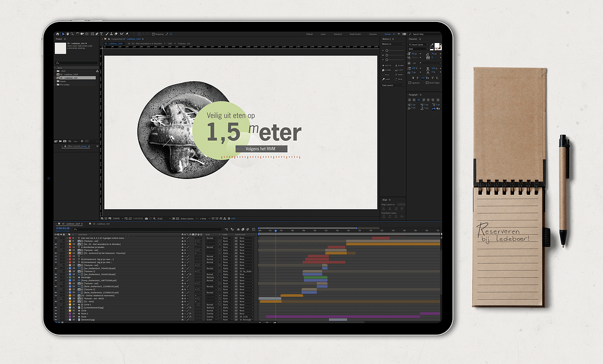Select the Clone Stamp tool
Viewport: 603px width, 364px height.
[x=111, y=32]
